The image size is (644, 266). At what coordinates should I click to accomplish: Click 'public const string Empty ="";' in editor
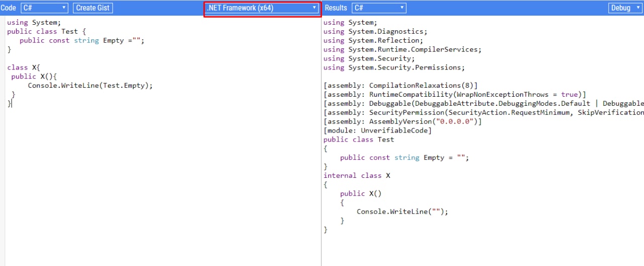[82, 40]
